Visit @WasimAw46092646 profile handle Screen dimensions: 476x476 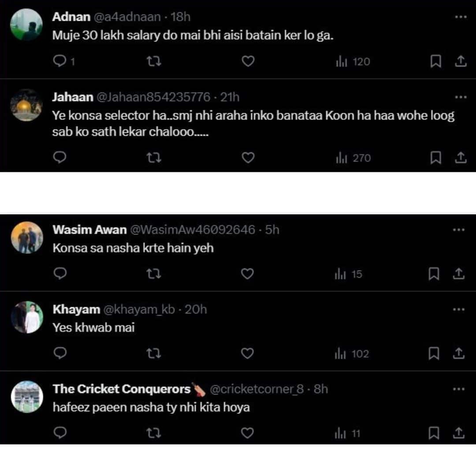pyautogui.click(x=193, y=230)
